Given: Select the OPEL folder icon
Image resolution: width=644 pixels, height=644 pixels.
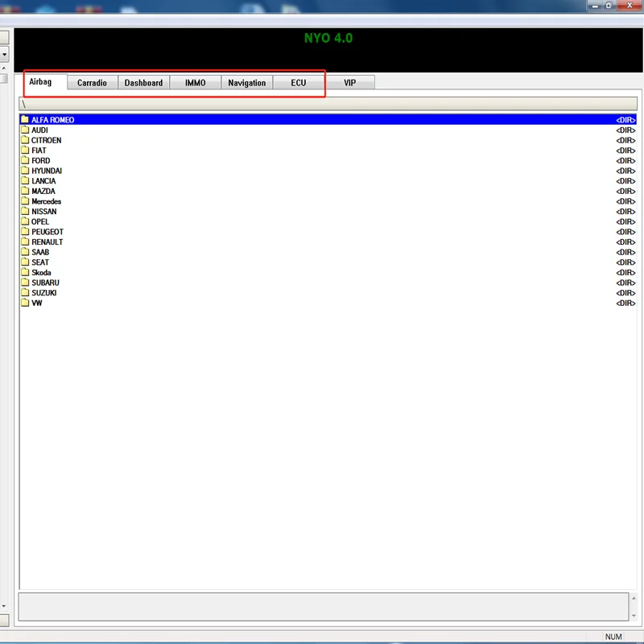Looking at the screenshot, I should pos(25,221).
